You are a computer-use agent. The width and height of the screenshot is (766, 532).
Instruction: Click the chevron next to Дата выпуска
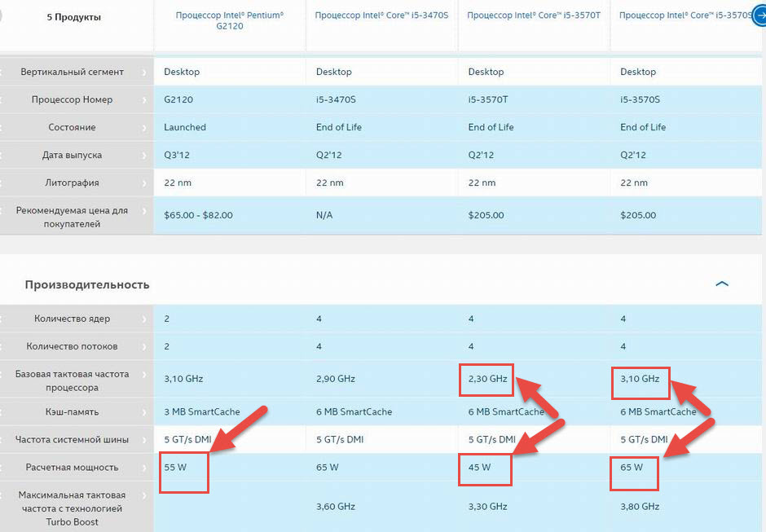(x=145, y=155)
